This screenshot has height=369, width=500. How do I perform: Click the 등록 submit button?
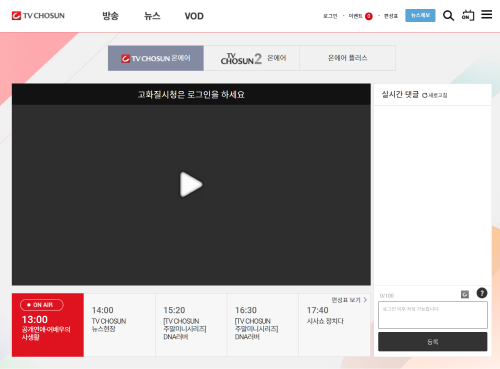click(x=433, y=342)
